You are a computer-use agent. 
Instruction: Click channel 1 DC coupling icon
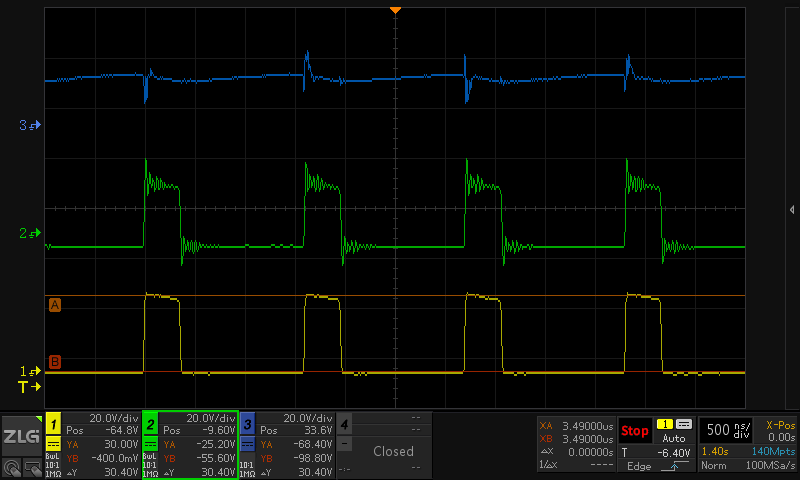pos(54,444)
